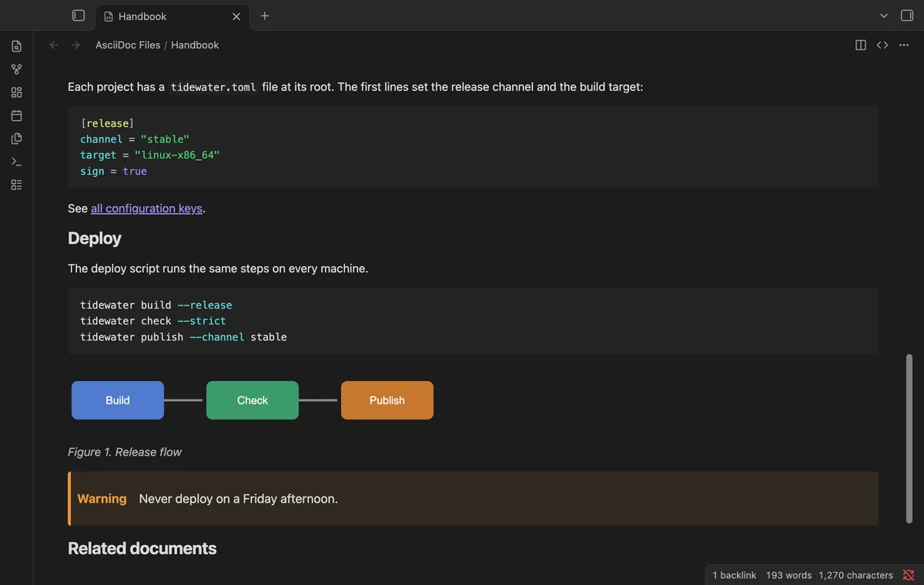The width and height of the screenshot is (924, 585).
Task: Click the tidewater check --strict line
Action: click(x=153, y=321)
